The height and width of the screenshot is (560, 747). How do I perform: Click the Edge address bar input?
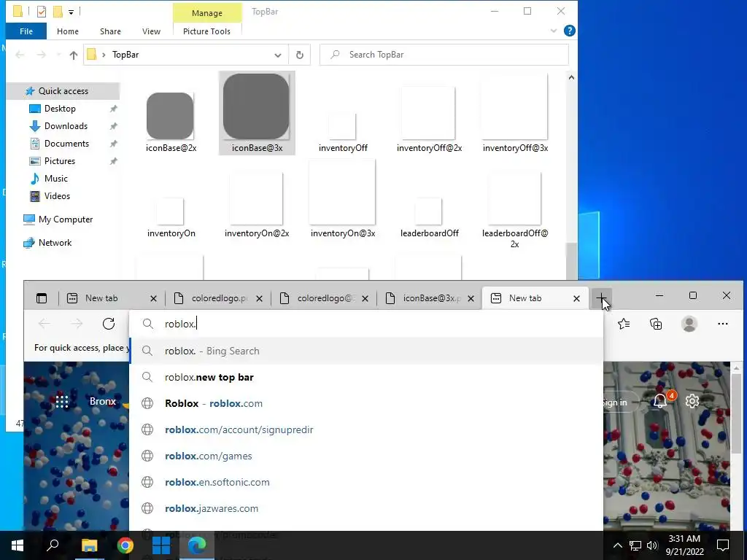click(366, 324)
